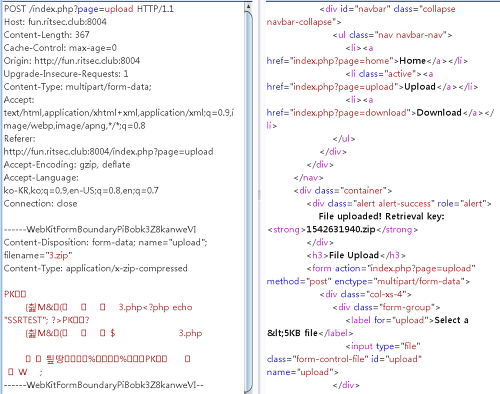Image resolution: width=500 pixels, height=394 pixels.
Task: Click the 'File Upload' h3 heading text
Action: (354, 256)
